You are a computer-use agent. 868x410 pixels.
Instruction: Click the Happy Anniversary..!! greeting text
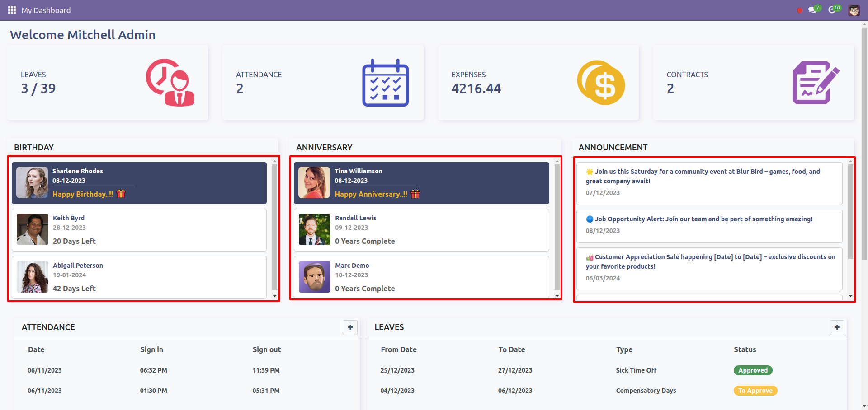(x=371, y=194)
